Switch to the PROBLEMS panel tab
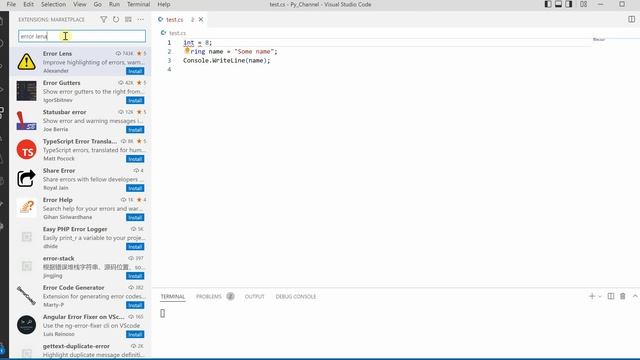This screenshot has width=640, height=360. click(209, 296)
